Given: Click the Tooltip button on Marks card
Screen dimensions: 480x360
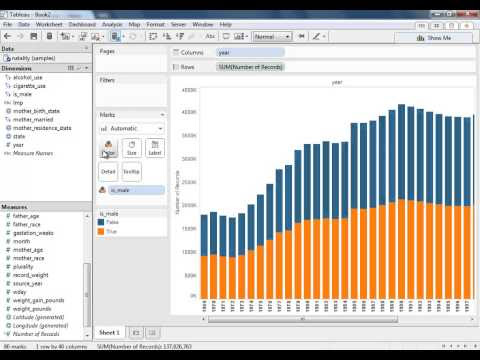Looking at the screenshot, I should point(131,172).
